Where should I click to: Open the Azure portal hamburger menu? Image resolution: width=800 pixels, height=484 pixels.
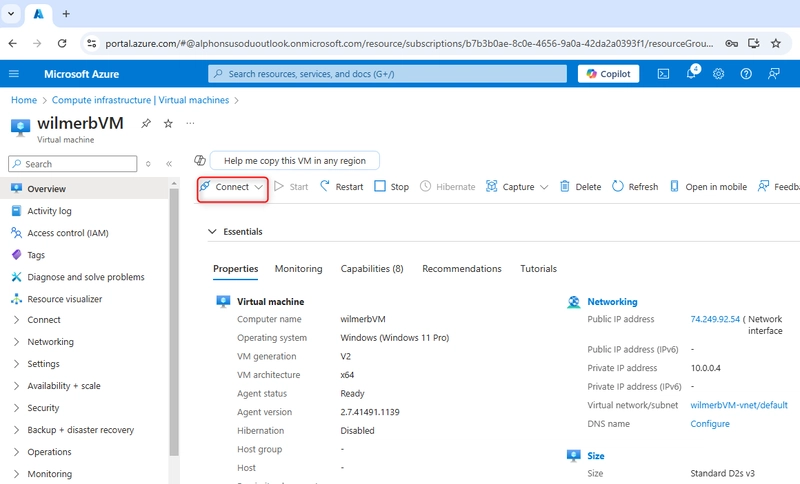[x=14, y=74]
